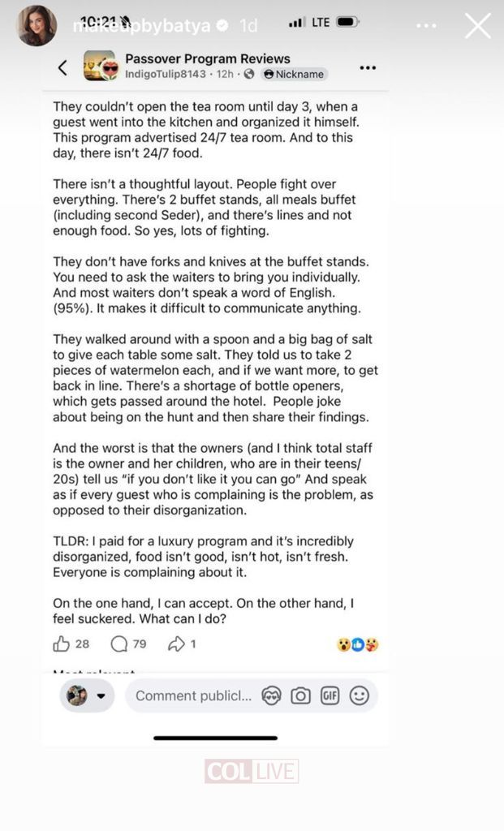Image resolution: width=504 pixels, height=831 pixels.
Task: Focus the Comment publicly input field
Action: pos(193,695)
